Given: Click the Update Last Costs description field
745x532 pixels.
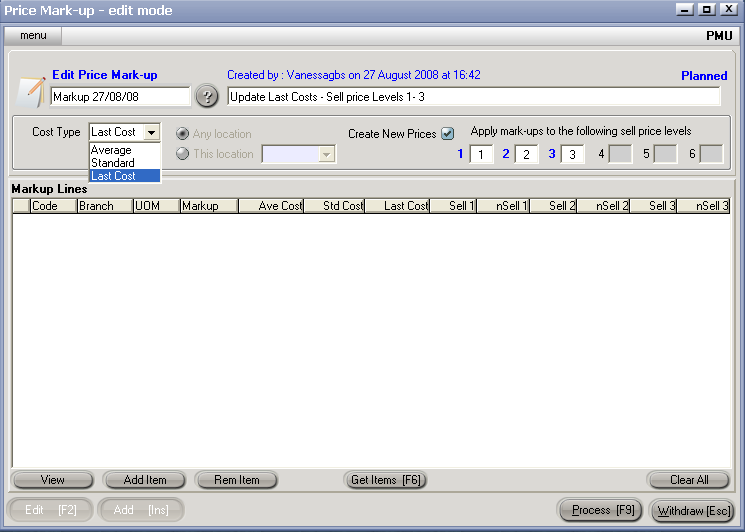Looking at the screenshot, I should click(474, 97).
